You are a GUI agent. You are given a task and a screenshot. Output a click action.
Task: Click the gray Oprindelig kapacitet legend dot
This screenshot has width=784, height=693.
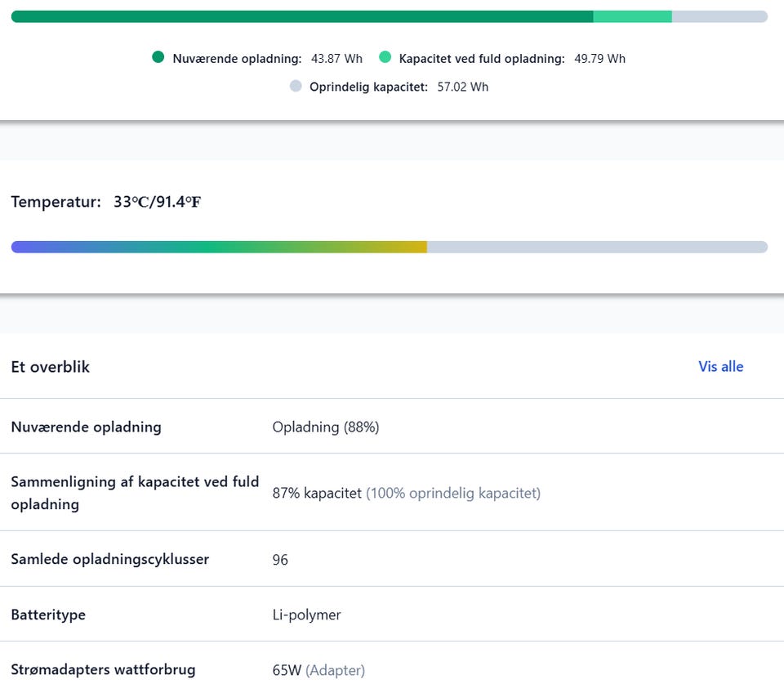296,86
